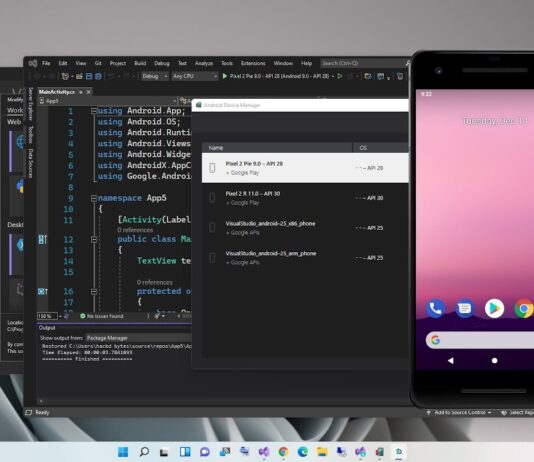Open the Tools menu

227,63
